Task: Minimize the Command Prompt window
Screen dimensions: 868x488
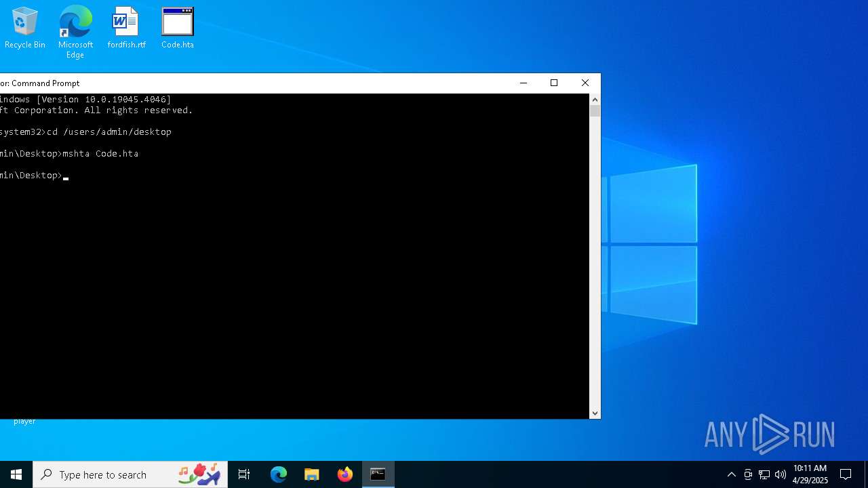Action: coord(523,83)
